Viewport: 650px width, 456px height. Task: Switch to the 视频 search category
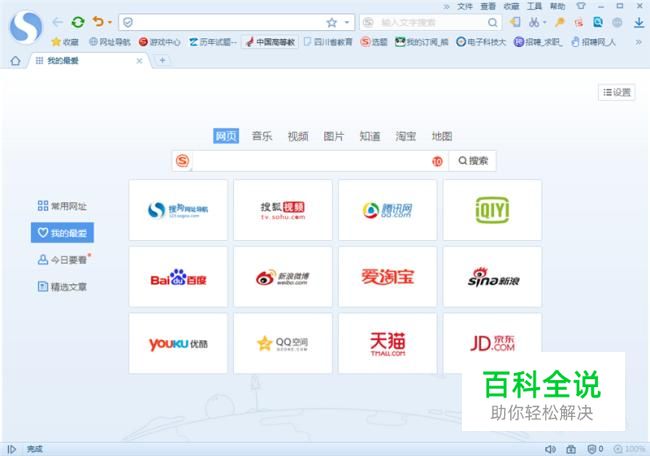coord(298,136)
